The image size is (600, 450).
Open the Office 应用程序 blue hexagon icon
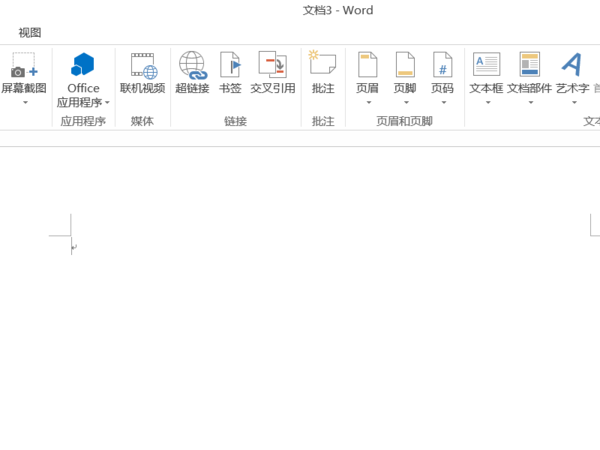[83, 64]
